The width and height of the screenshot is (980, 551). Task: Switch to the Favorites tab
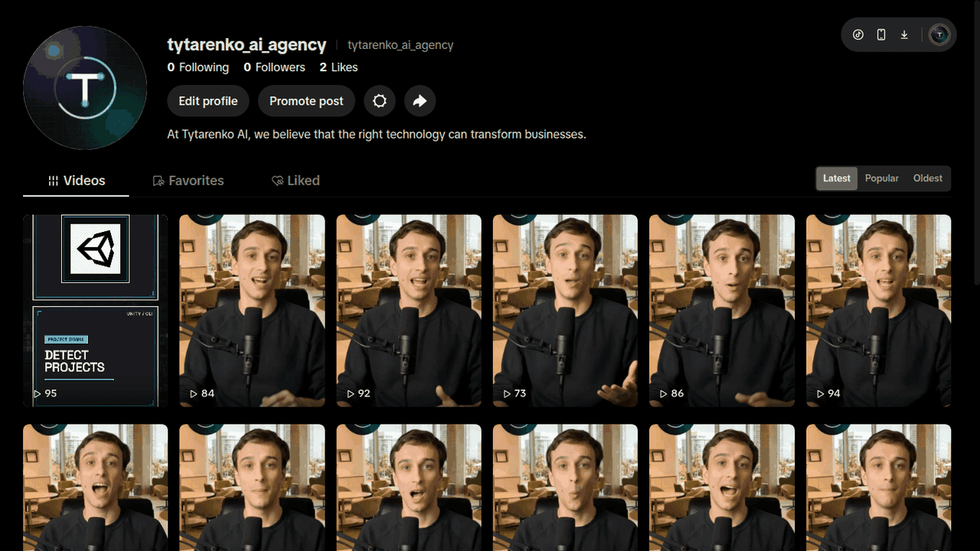pos(188,181)
